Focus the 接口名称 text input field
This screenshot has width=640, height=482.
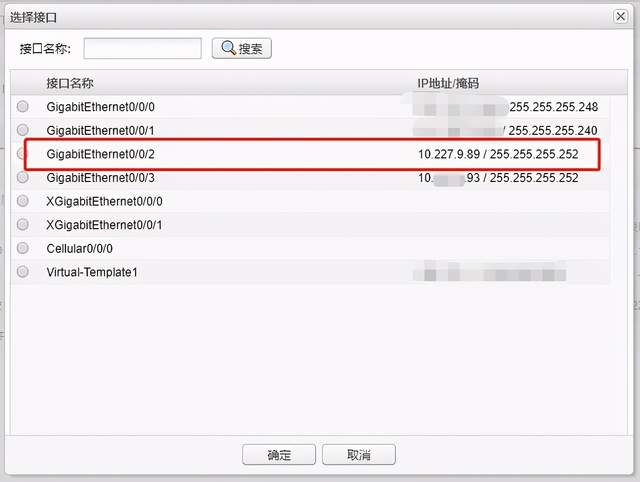pyautogui.click(x=142, y=49)
